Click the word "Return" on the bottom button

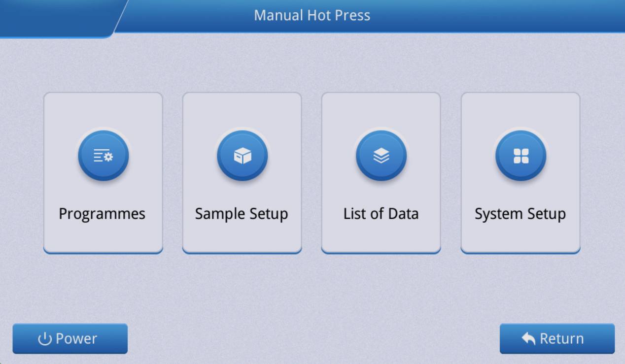562,339
